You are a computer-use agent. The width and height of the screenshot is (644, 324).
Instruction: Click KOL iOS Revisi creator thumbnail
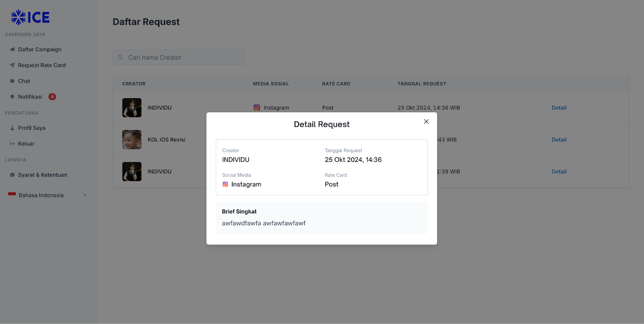[x=132, y=140]
